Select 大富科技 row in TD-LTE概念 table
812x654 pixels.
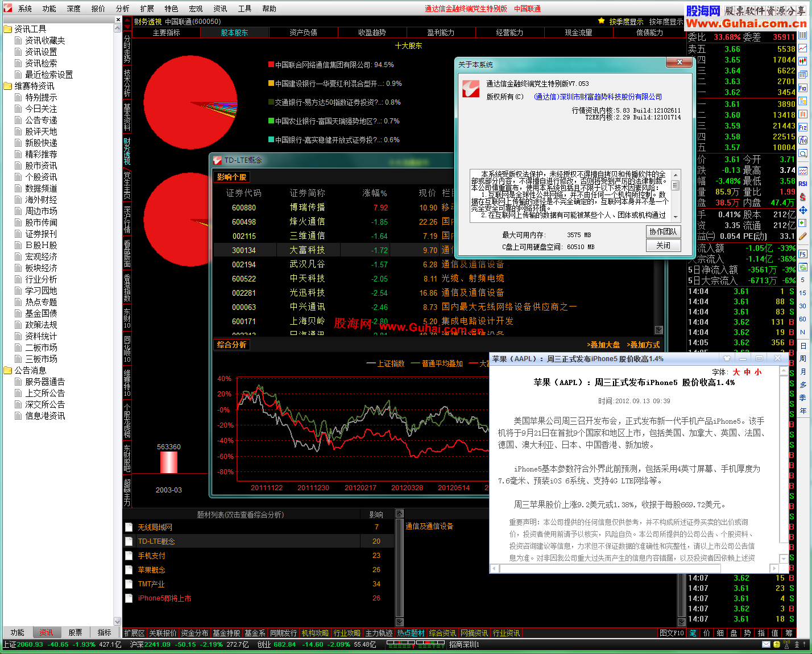[x=433, y=250]
